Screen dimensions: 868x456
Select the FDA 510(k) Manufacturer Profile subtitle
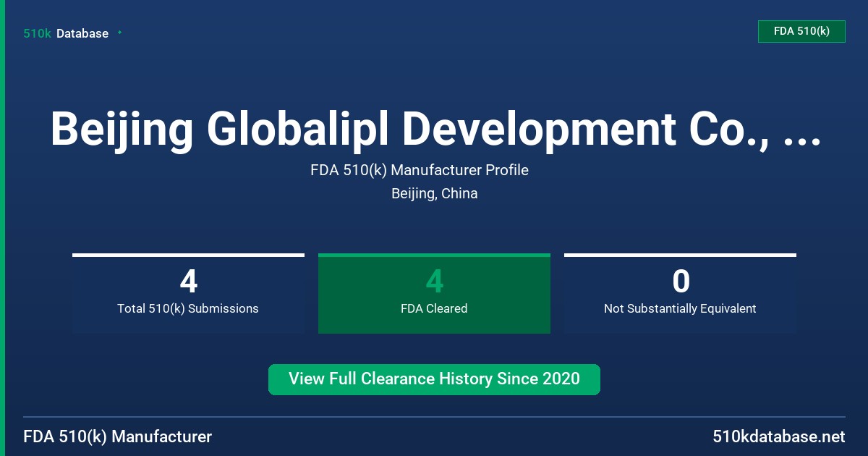coord(420,171)
